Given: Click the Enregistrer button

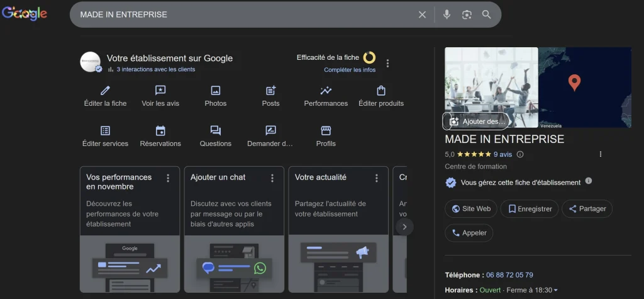Looking at the screenshot, I should (x=530, y=209).
